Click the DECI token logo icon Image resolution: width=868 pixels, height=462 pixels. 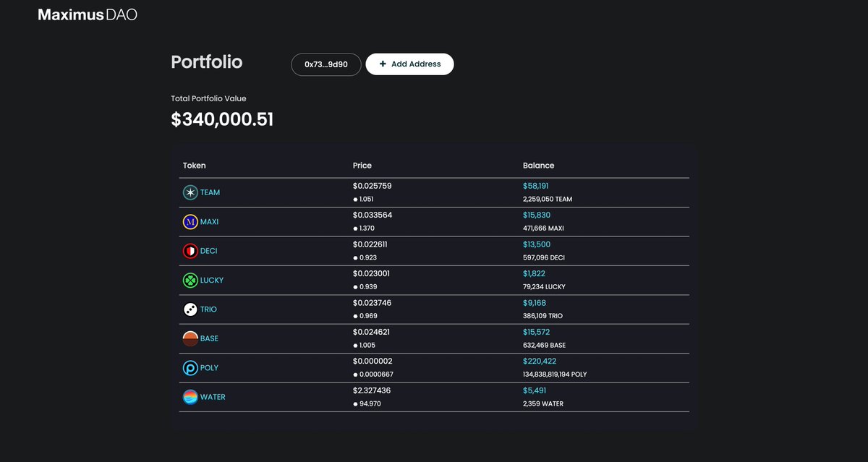[189, 250]
